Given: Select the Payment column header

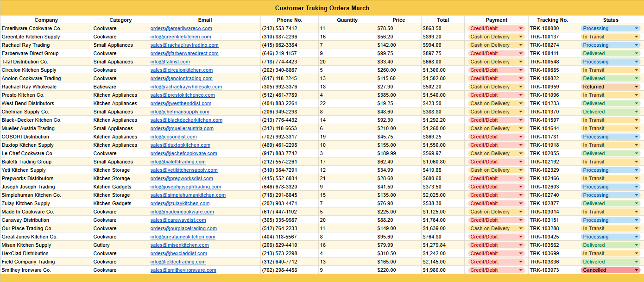Looking at the screenshot, I should (497, 20).
